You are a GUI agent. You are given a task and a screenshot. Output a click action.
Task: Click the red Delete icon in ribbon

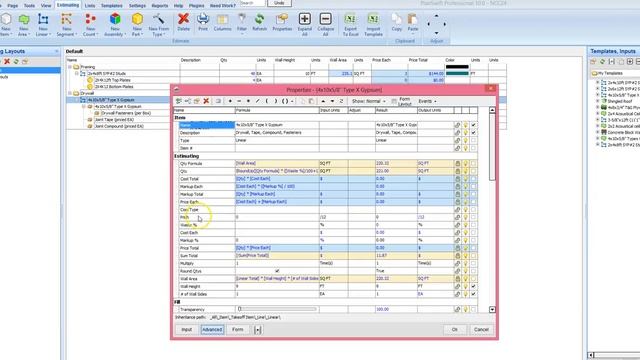point(183,19)
